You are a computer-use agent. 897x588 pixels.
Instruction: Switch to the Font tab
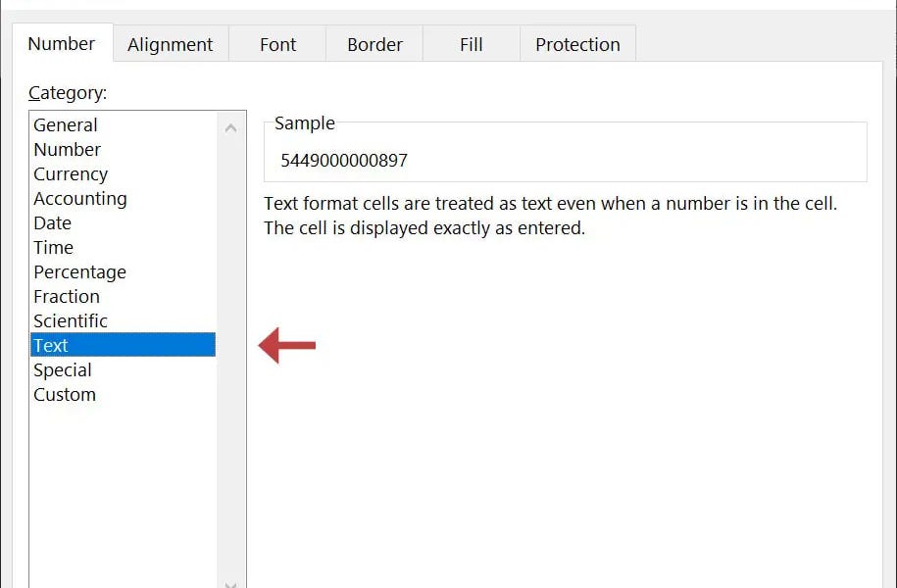[x=276, y=44]
